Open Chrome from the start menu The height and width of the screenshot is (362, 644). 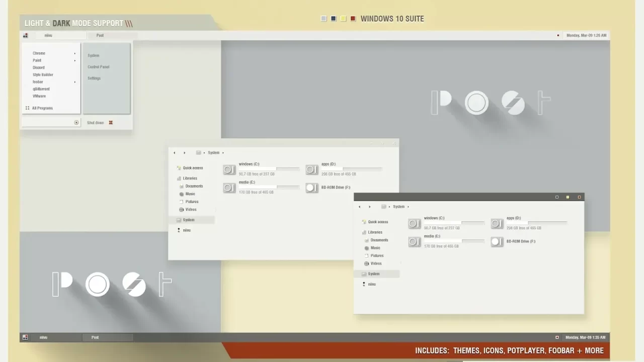click(x=39, y=53)
